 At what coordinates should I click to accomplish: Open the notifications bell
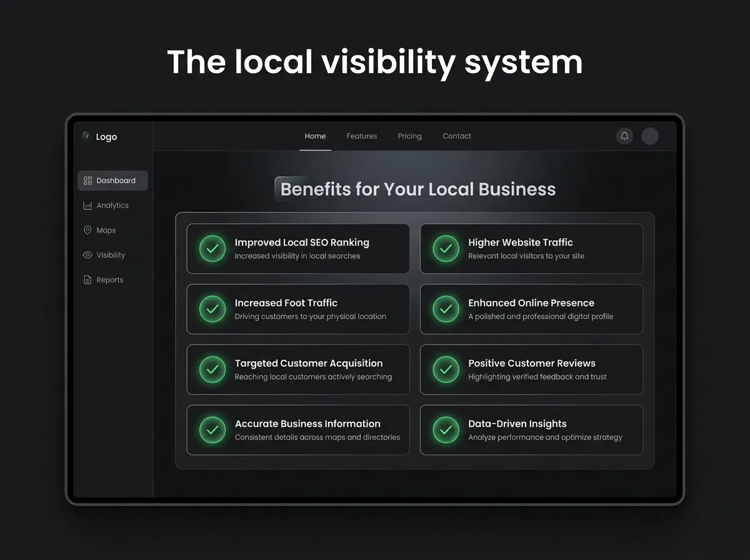(624, 136)
